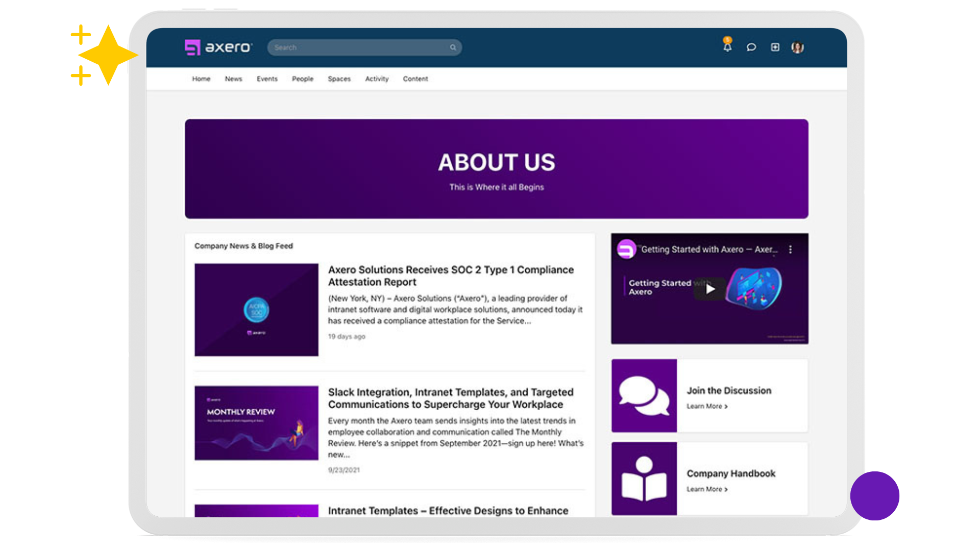Open your profile avatar menu
Image resolution: width=980 pixels, height=551 pixels.
[797, 46]
